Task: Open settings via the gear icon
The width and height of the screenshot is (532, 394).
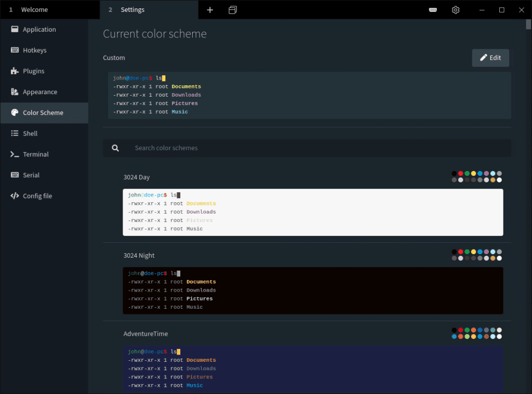Action: click(456, 10)
